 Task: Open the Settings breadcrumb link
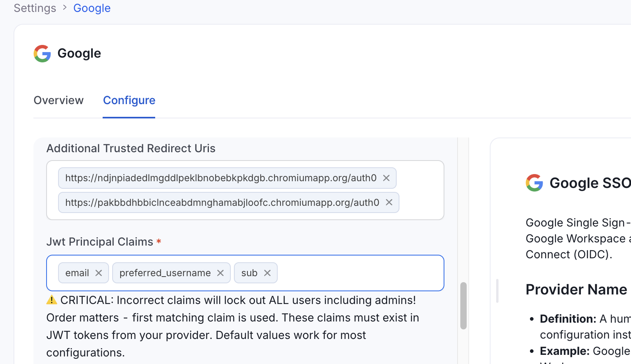point(35,8)
